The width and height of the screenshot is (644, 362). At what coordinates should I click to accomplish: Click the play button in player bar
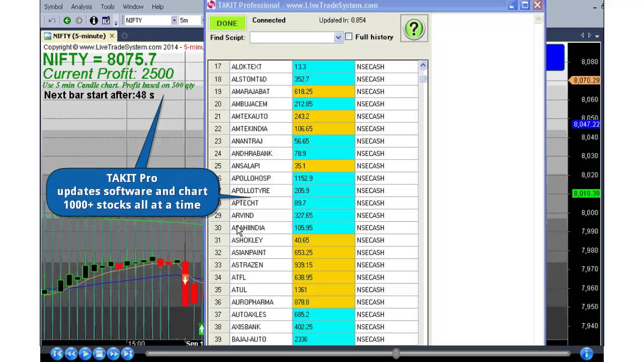(85, 353)
